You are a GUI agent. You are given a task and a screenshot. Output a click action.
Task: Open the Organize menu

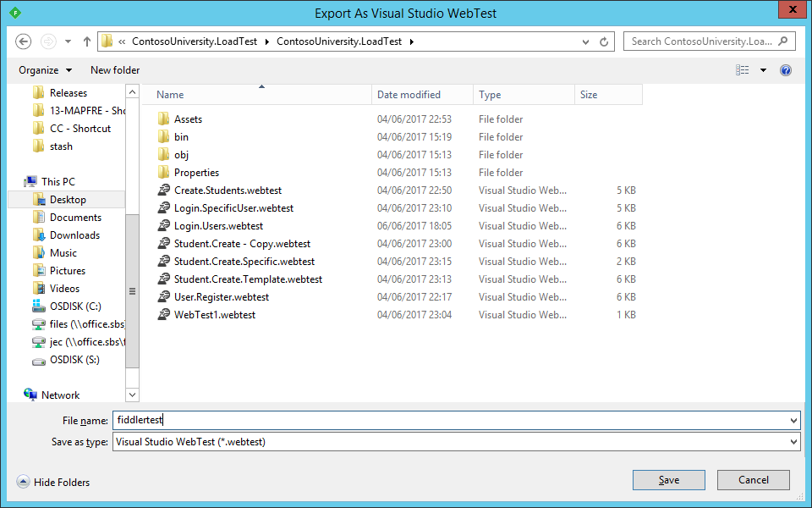(45, 70)
